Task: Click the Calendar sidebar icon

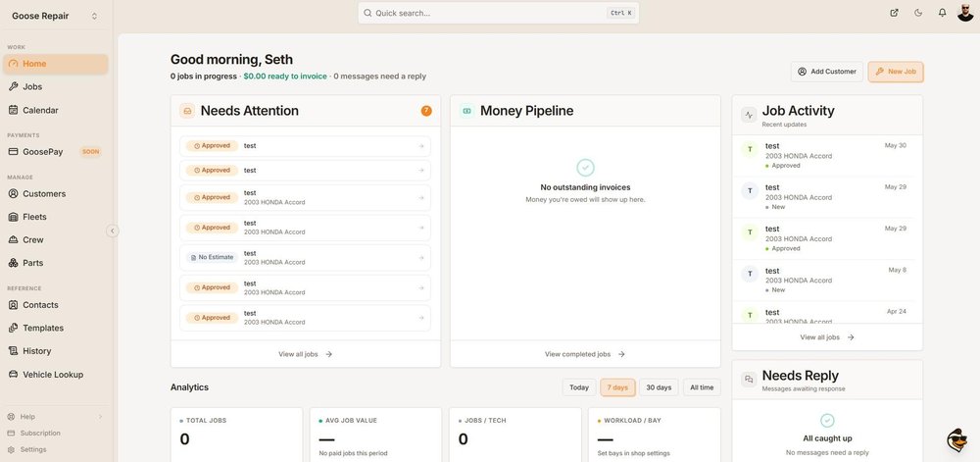Action: (13, 110)
